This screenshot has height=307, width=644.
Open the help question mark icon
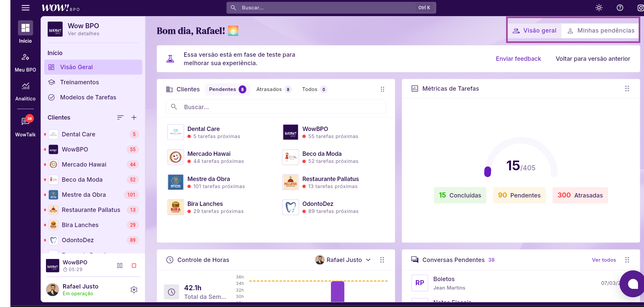(620, 8)
